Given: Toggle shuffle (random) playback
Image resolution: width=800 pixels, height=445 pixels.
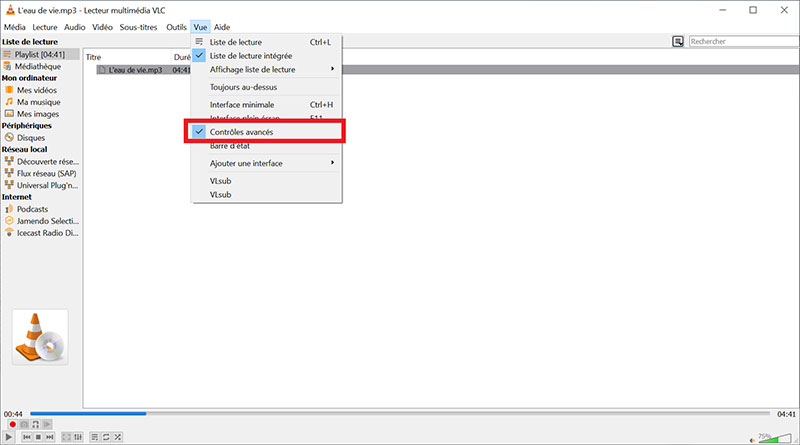Looking at the screenshot, I should pyautogui.click(x=118, y=437).
